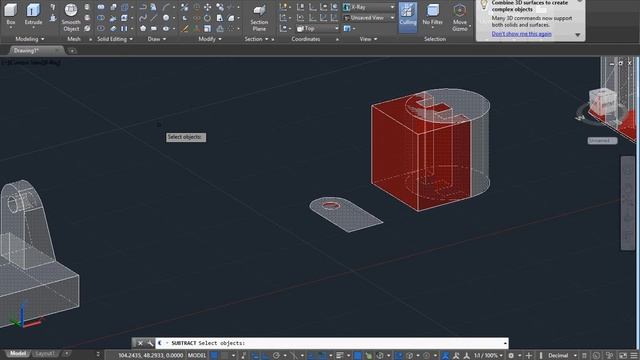Click the rotate icon in Modify panel
Image resolution: width=640 pixels, height=360 pixels.
pyautogui.click(x=207, y=18)
